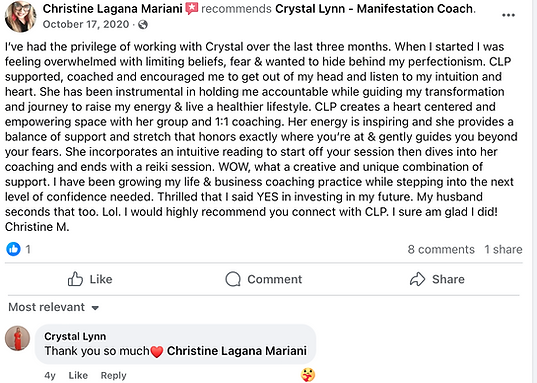View all 8 comments
This screenshot has width=537, height=383.
(441, 249)
